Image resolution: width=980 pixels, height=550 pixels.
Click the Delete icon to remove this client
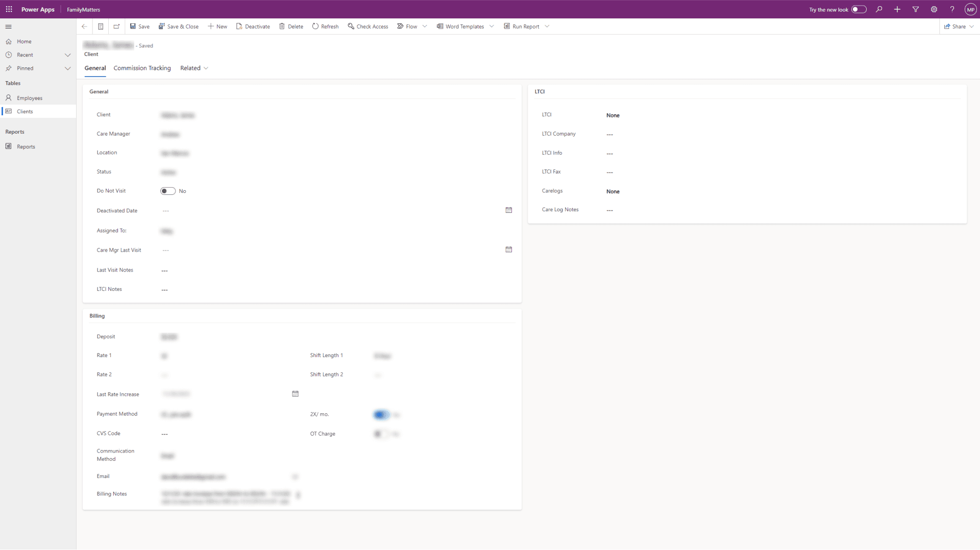(x=291, y=26)
